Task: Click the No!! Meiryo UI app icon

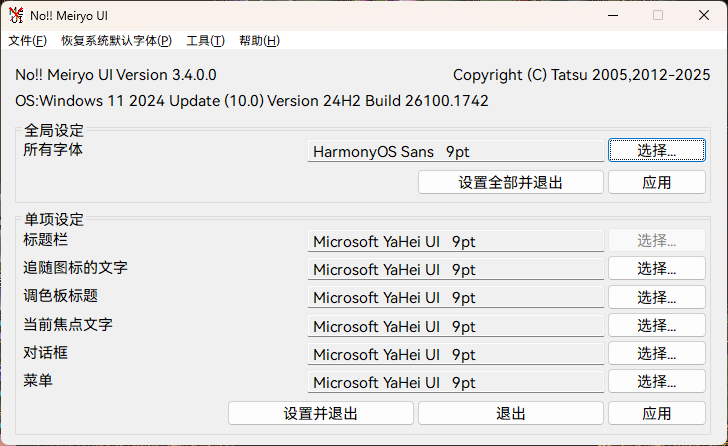Action: 16,15
